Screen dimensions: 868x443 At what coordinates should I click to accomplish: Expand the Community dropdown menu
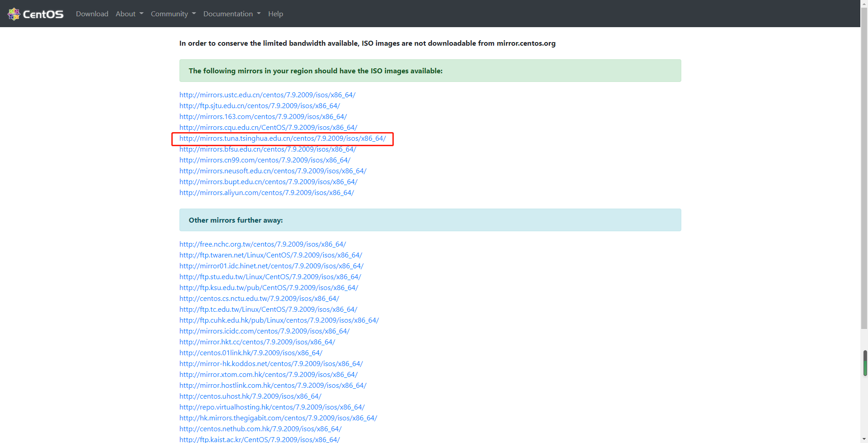(173, 14)
